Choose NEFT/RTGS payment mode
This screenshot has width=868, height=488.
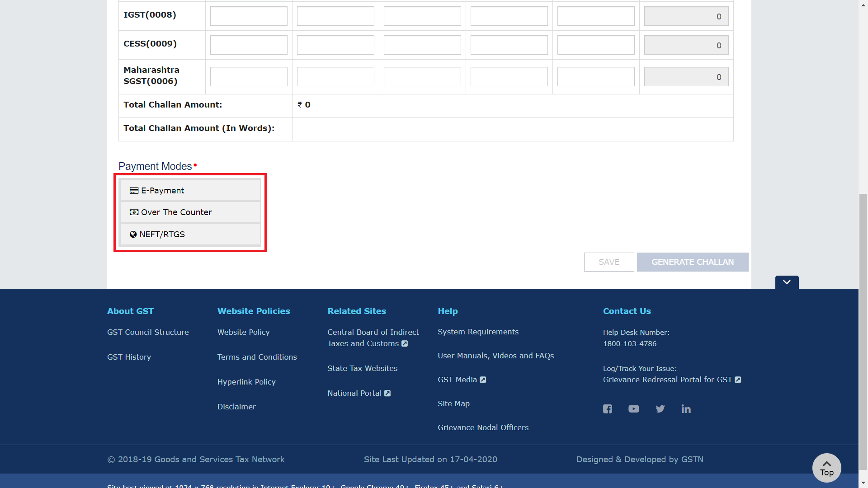coord(190,234)
